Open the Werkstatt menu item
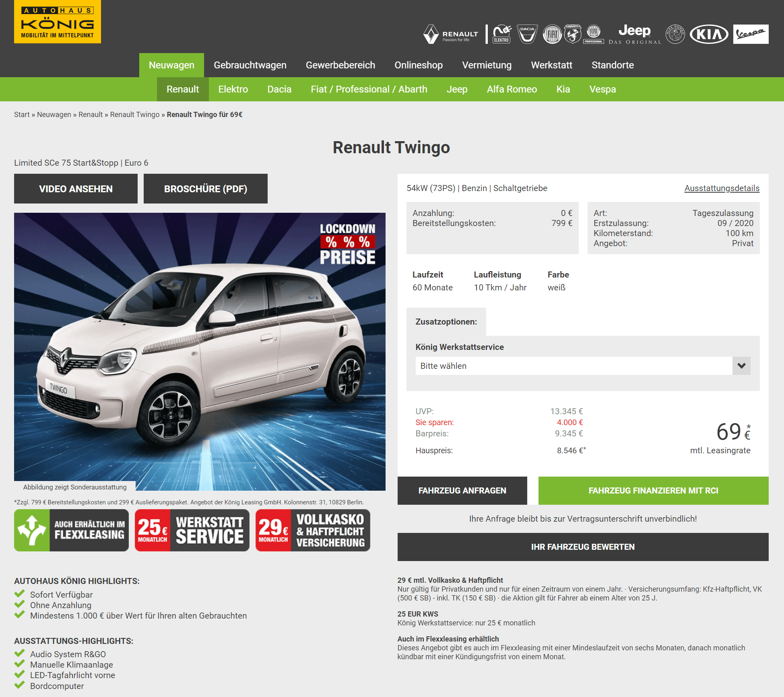 [552, 65]
